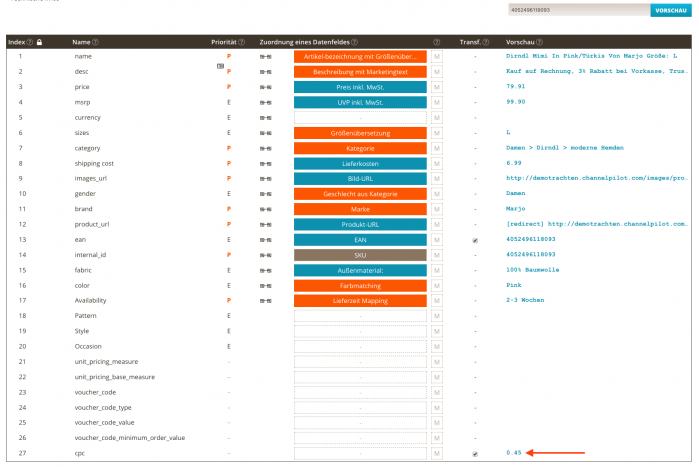Click help icon next to Name header
This screenshot has width=699, height=467.
pos(95,42)
